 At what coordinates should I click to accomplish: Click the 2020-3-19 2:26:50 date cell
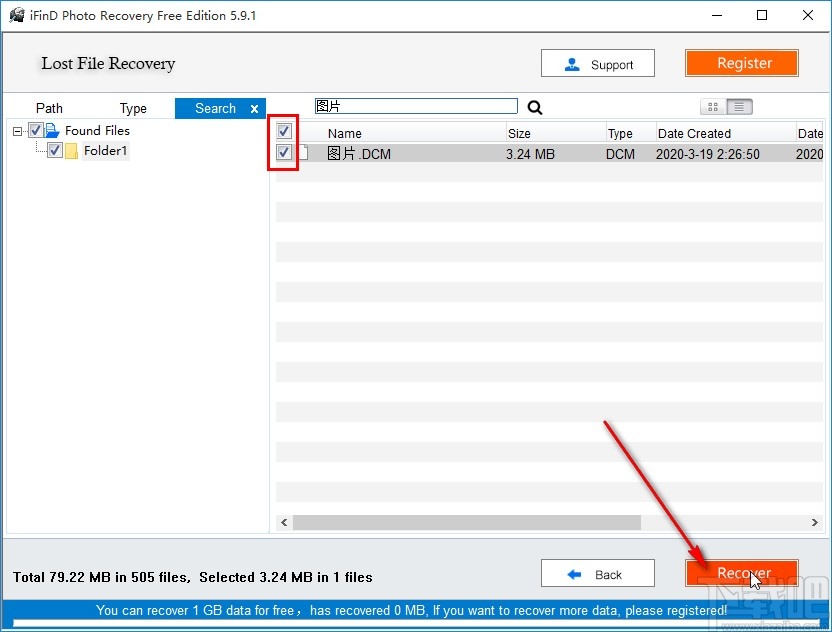tap(707, 154)
